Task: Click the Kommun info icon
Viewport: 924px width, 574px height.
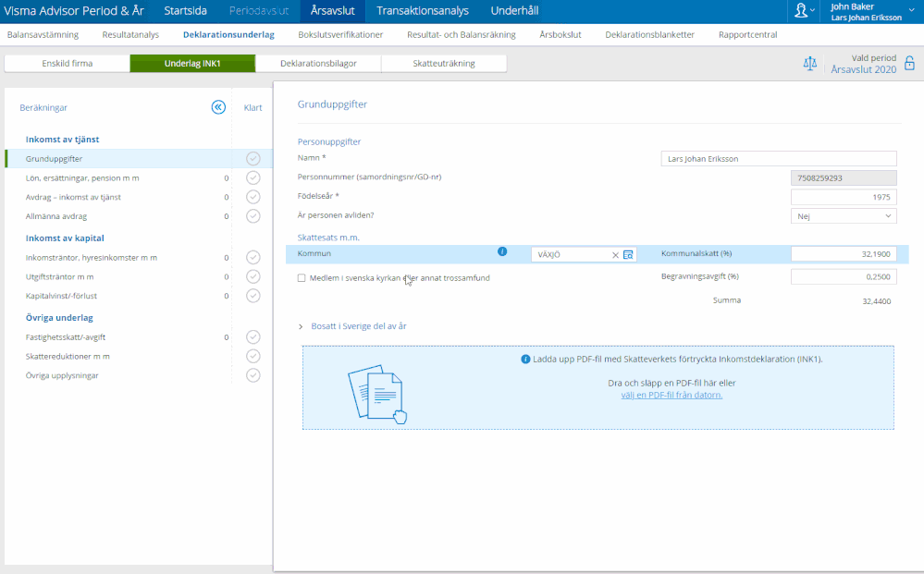Action: (x=502, y=251)
